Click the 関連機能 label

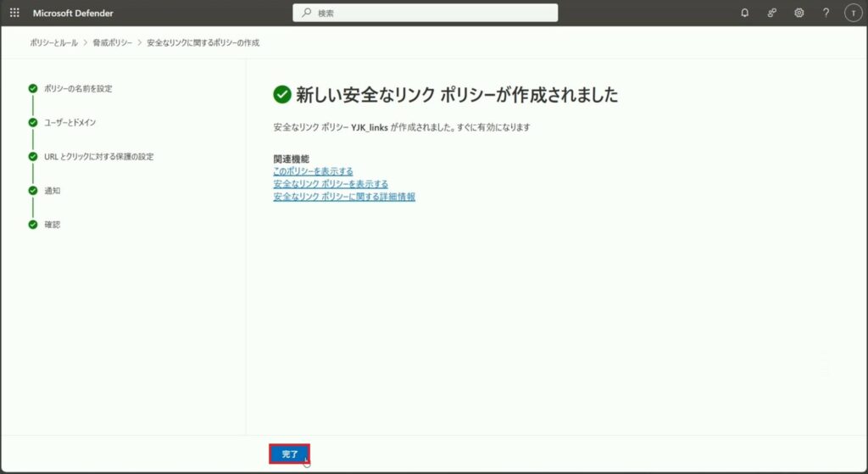[292, 159]
